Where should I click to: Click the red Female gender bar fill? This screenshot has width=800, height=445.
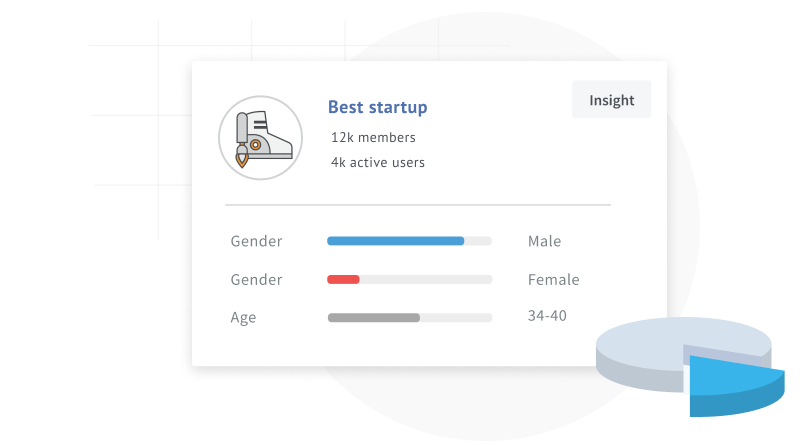tap(343, 279)
